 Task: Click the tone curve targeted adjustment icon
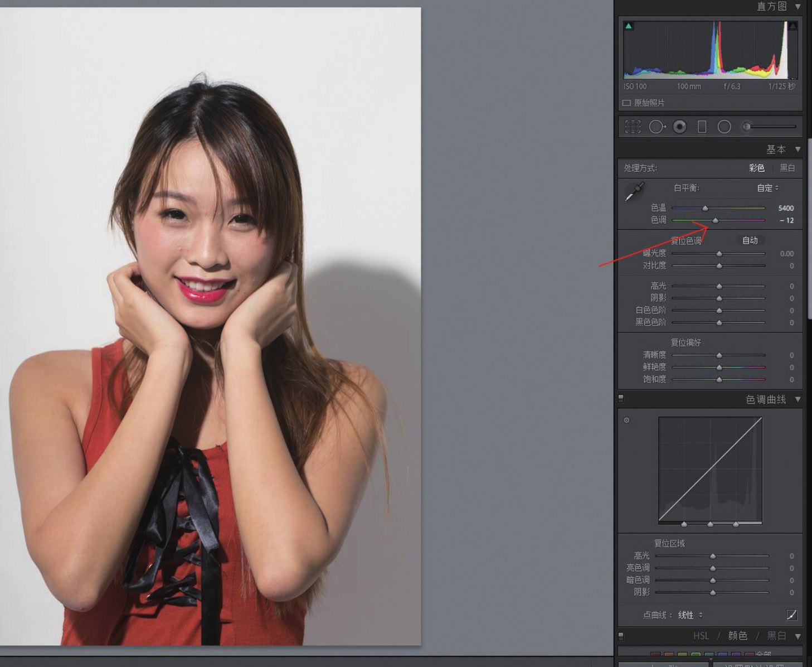626,420
